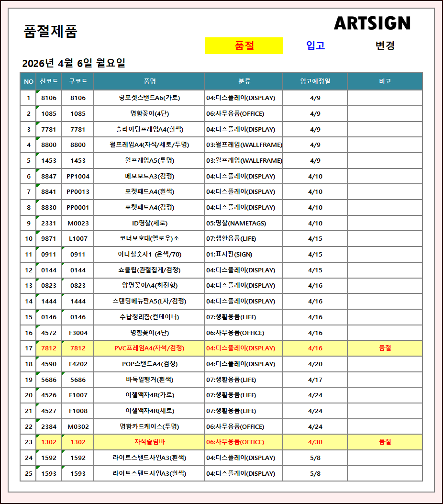Click the date heading 2026년 4월 6일 월요일
Viewport: 443px width, 504px height.
[74, 63]
